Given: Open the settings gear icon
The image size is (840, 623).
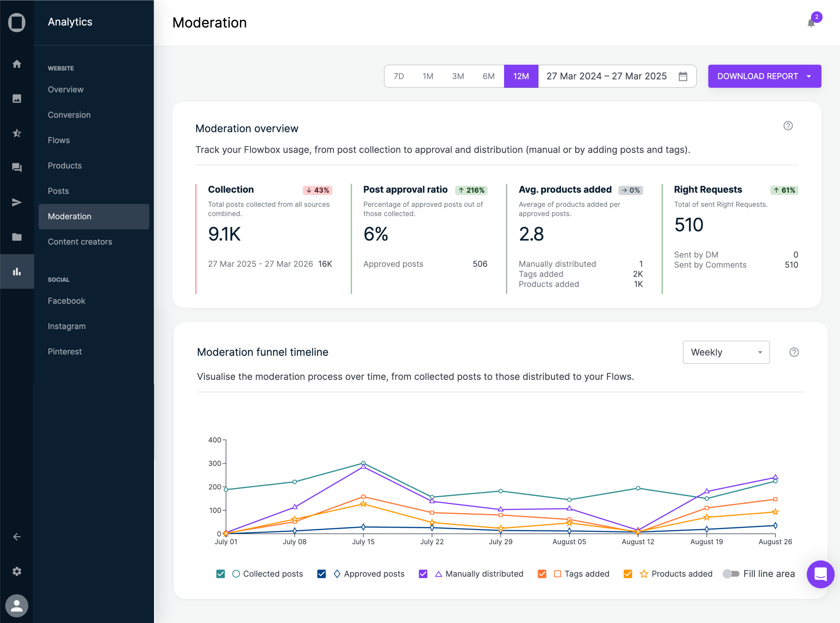Looking at the screenshot, I should (17, 571).
